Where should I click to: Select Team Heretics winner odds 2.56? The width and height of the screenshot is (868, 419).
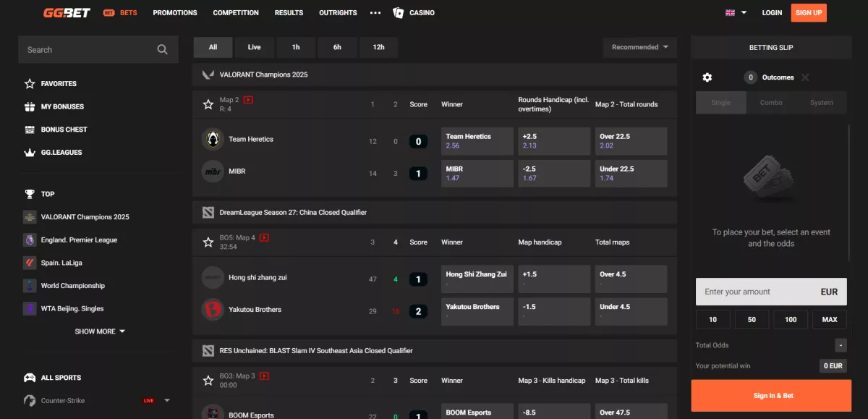point(477,141)
